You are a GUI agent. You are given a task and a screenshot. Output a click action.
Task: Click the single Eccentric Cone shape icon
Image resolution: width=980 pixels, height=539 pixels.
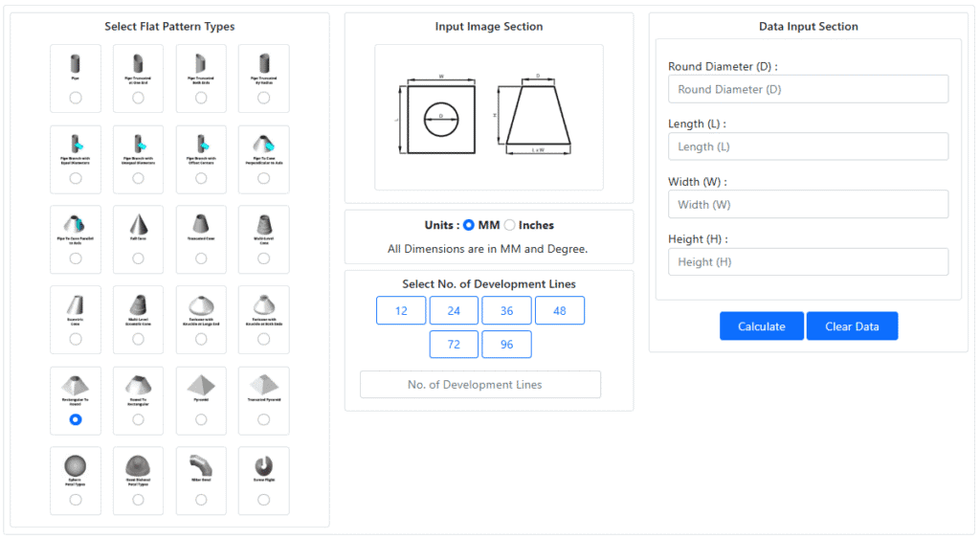[x=75, y=304]
